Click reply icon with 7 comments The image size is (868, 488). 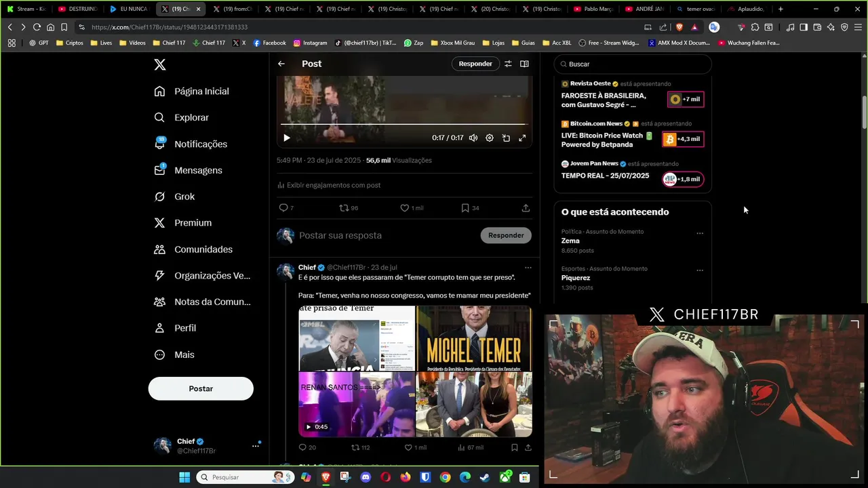coord(286,208)
